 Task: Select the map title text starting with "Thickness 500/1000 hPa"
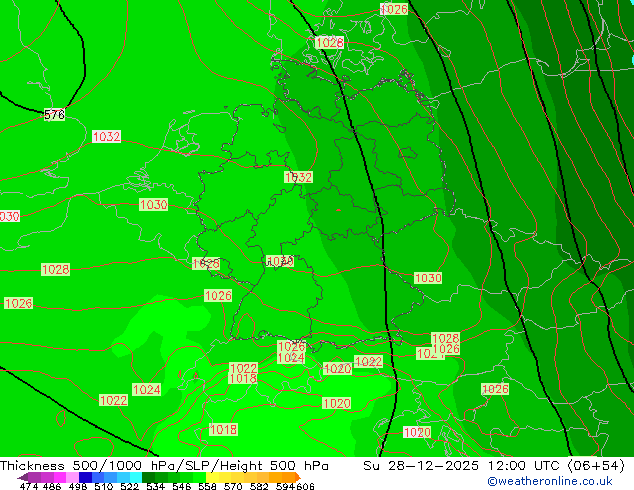pyautogui.click(x=164, y=466)
